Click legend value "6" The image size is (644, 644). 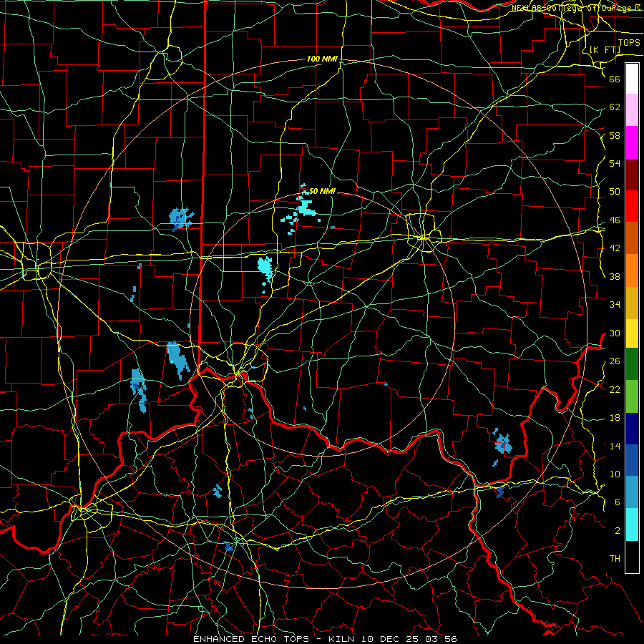pyautogui.click(x=617, y=502)
